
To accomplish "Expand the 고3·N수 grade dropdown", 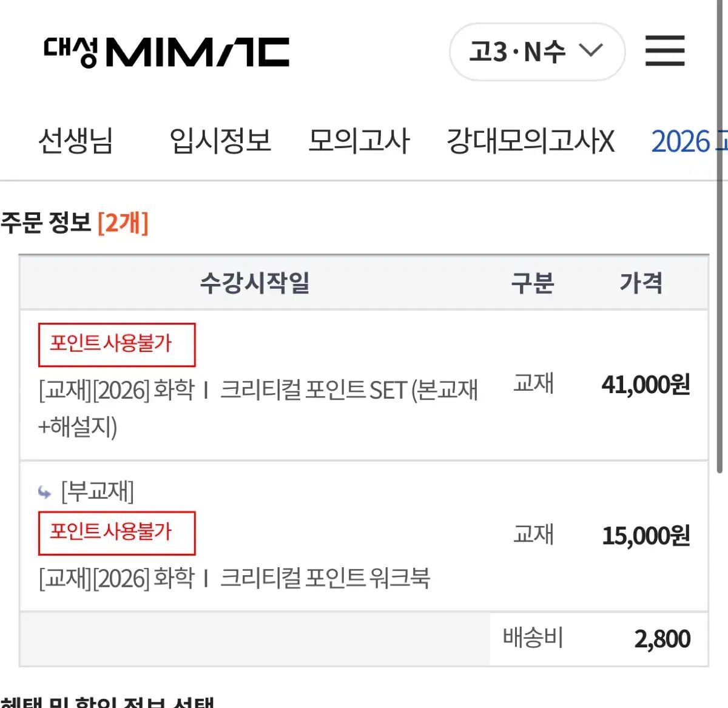I will click(x=537, y=52).
